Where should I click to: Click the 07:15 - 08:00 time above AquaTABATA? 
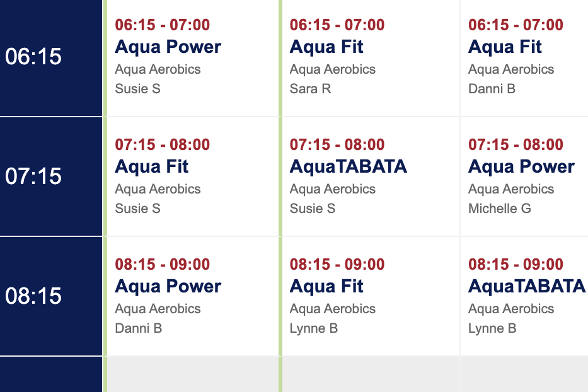[x=337, y=145]
